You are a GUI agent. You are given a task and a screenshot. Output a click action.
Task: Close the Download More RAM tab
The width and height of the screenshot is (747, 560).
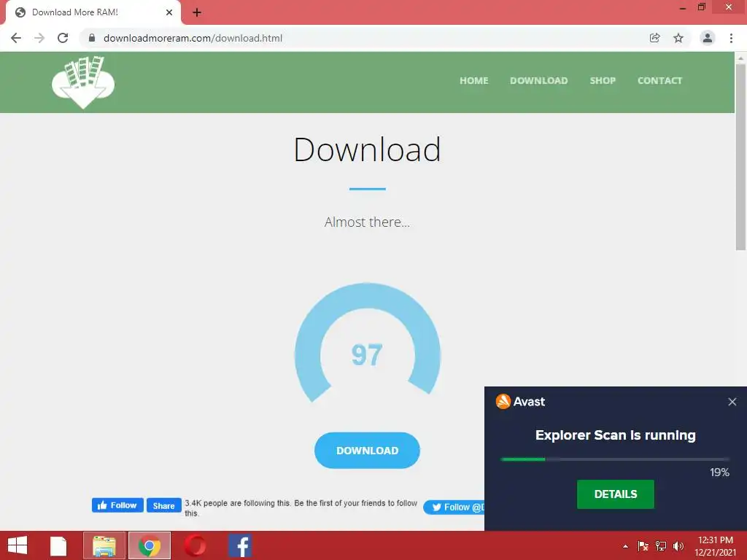coord(169,12)
